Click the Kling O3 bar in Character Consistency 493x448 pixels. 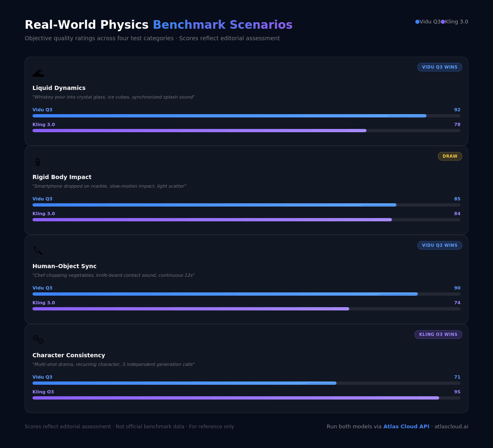[x=236, y=398]
